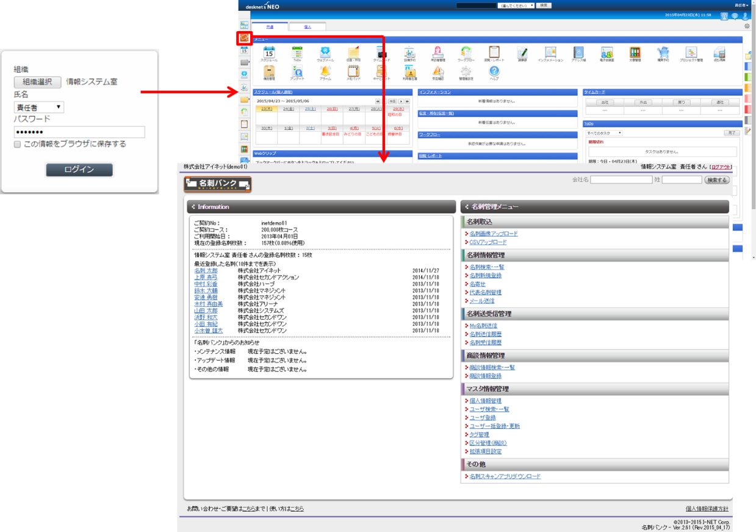Click the 検索 button in the desknet's NEO header
Screen dimensions: 756x532
tap(544, 5)
